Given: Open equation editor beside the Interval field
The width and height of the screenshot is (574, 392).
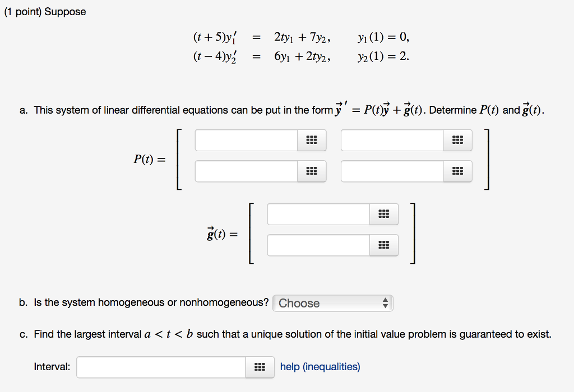Looking at the screenshot, I should 260,367.
